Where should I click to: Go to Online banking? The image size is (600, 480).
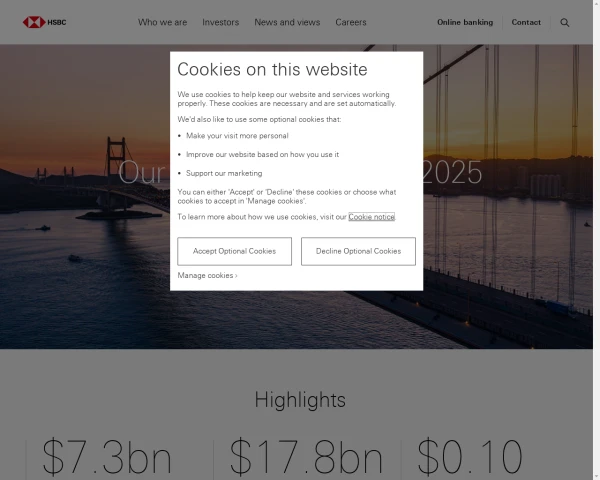point(465,22)
